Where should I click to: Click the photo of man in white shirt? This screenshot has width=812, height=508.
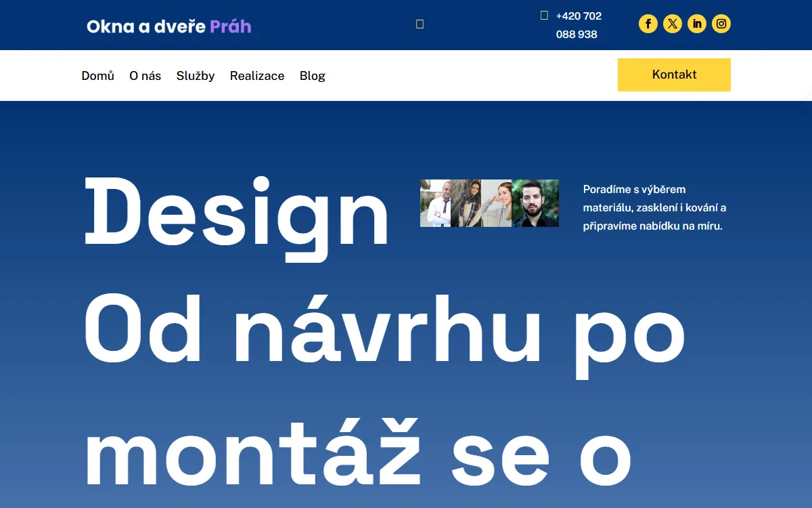(x=435, y=203)
